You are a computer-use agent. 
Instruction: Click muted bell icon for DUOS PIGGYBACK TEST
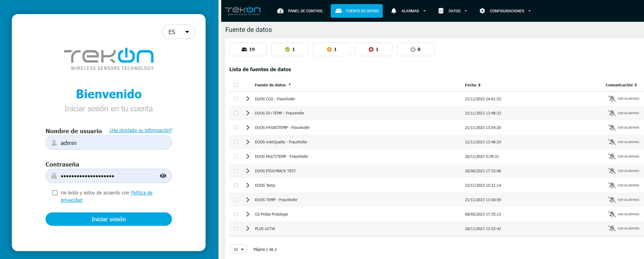[x=611, y=171]
